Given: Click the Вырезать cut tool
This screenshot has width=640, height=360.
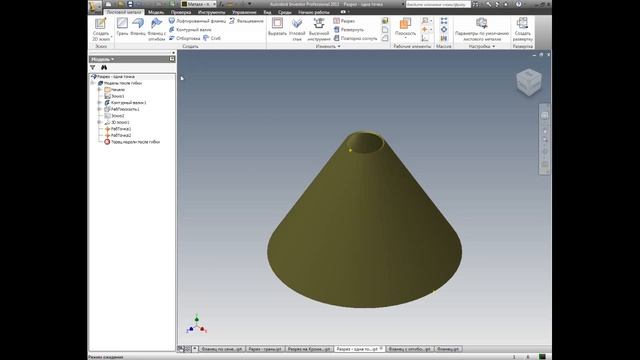Looking at the screenshot, I should (x=277, y=27).
